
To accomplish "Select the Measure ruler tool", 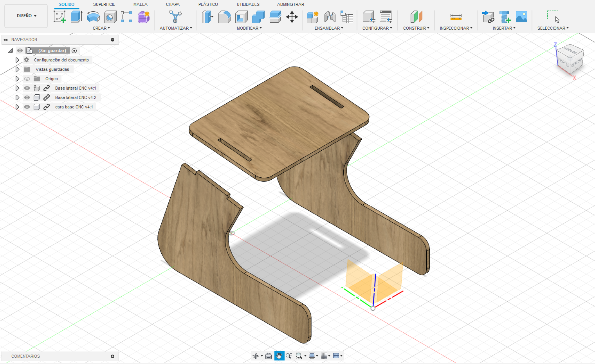I will [456, 17].
